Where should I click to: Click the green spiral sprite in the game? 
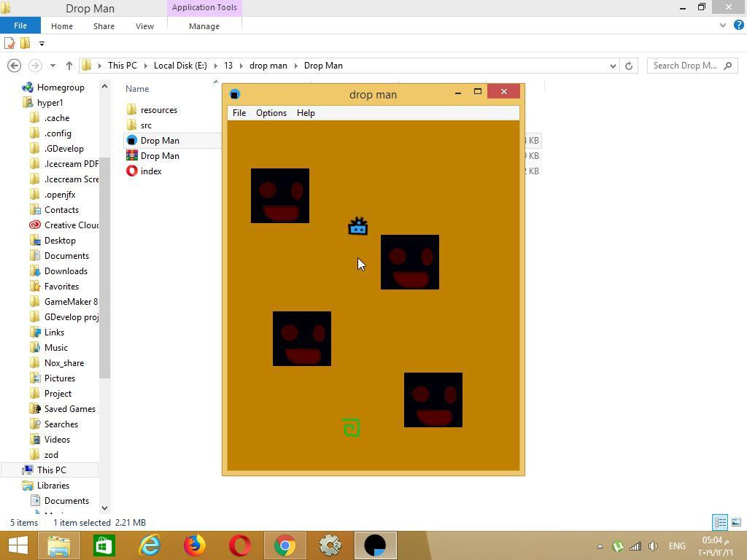coord(351,427)
